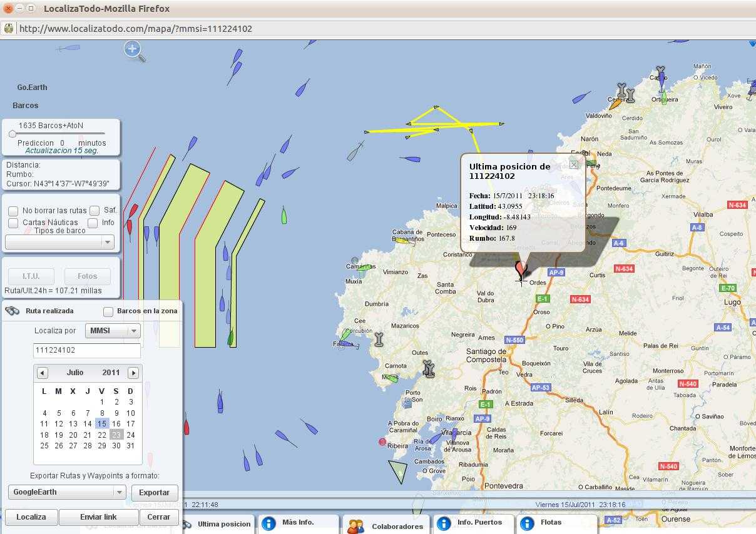Open the Tipos de barco dropdown
This screenshot has height=534, width=756.
point(59,242)
